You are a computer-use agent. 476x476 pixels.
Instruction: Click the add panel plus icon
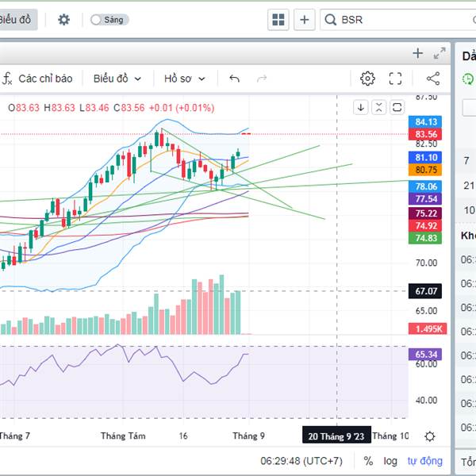[418, 53]
